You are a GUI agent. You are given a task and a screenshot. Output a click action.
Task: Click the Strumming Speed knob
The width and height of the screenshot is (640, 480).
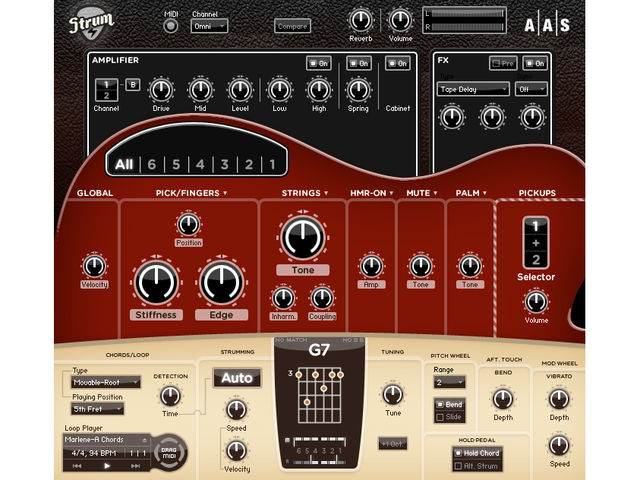(236, 410)
